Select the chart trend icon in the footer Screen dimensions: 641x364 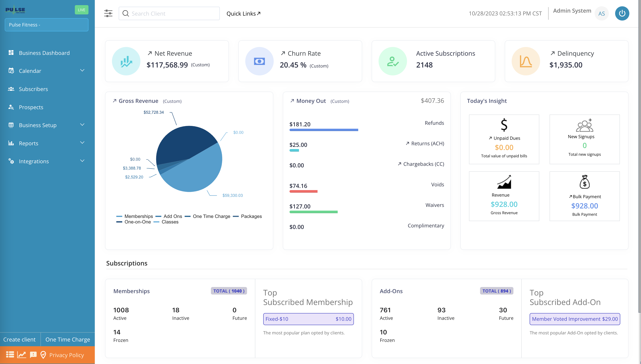coord(22,355)
